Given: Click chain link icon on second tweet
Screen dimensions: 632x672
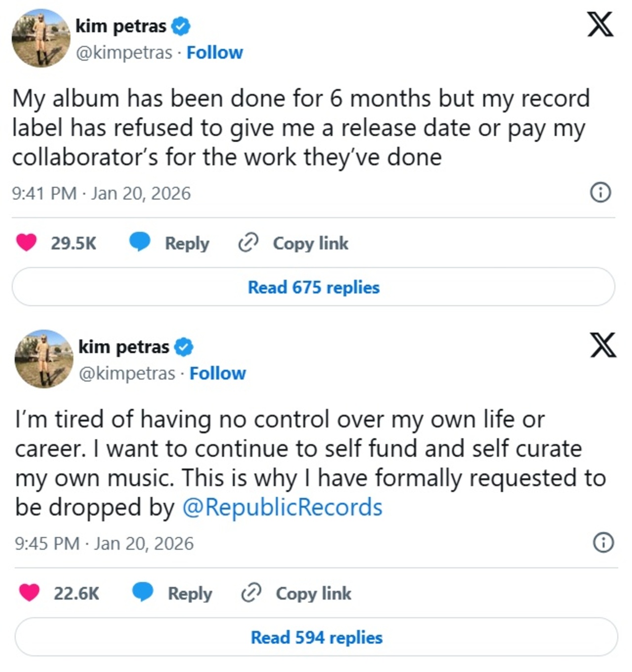Looking at the screenshot, I should [251, 593].
